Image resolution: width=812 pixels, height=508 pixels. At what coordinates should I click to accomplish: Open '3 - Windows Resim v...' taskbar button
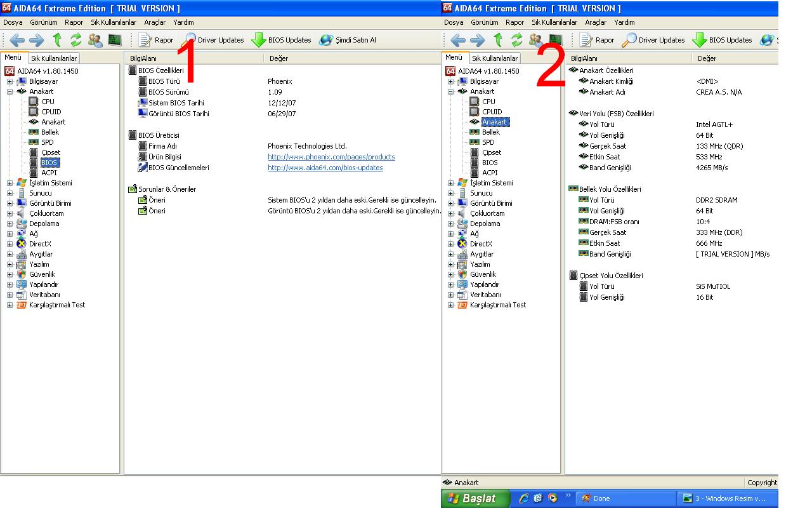click(728, 498)
